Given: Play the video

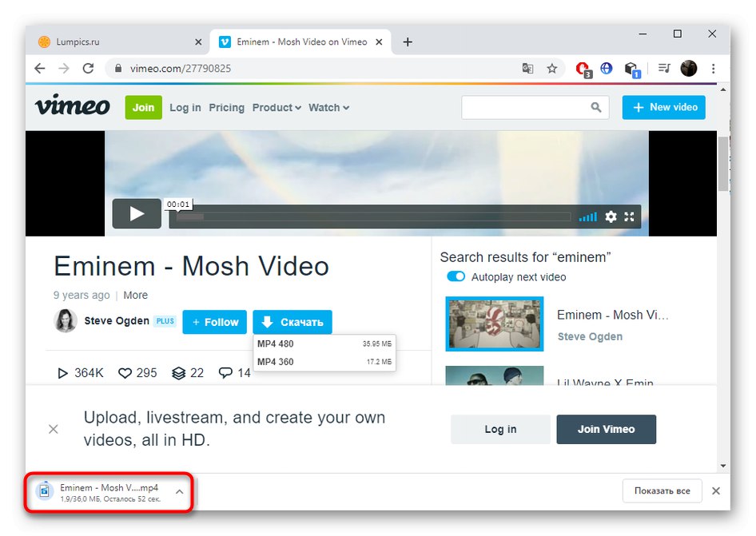Looking at the screenshot, I should point(137,213).
